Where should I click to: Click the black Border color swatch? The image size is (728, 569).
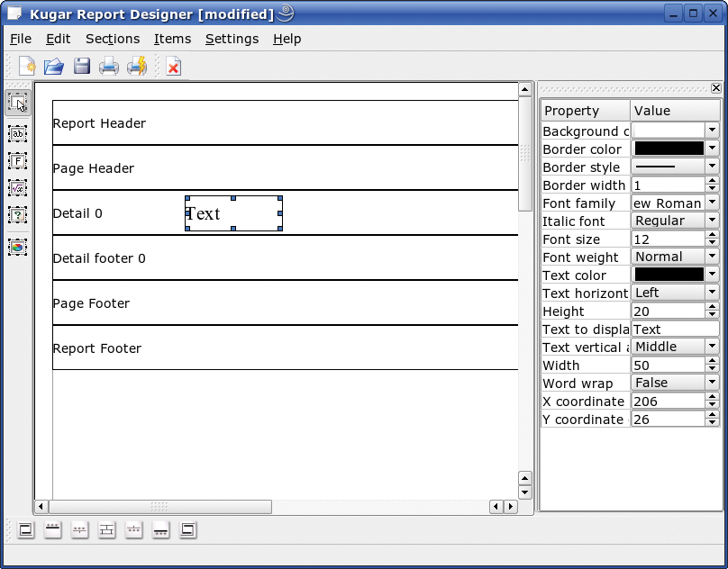tap(669, 149)
